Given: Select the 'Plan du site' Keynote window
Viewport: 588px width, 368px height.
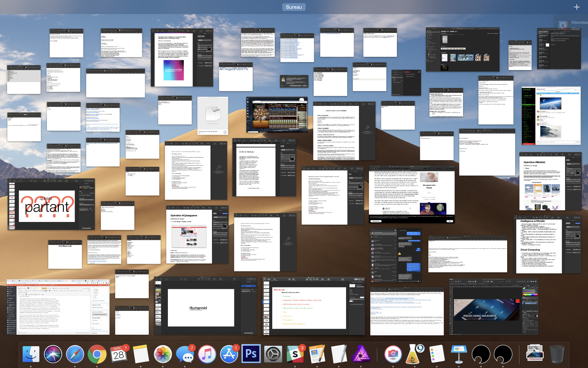Looking at the screenshot, I should pos(313,306).
